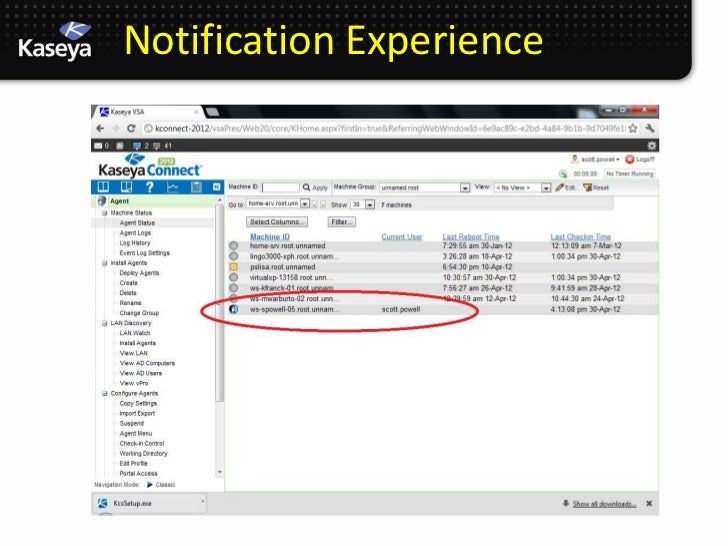
Task: Open Agent Logs in the navigation tree
Action: [x=135, y=233]
